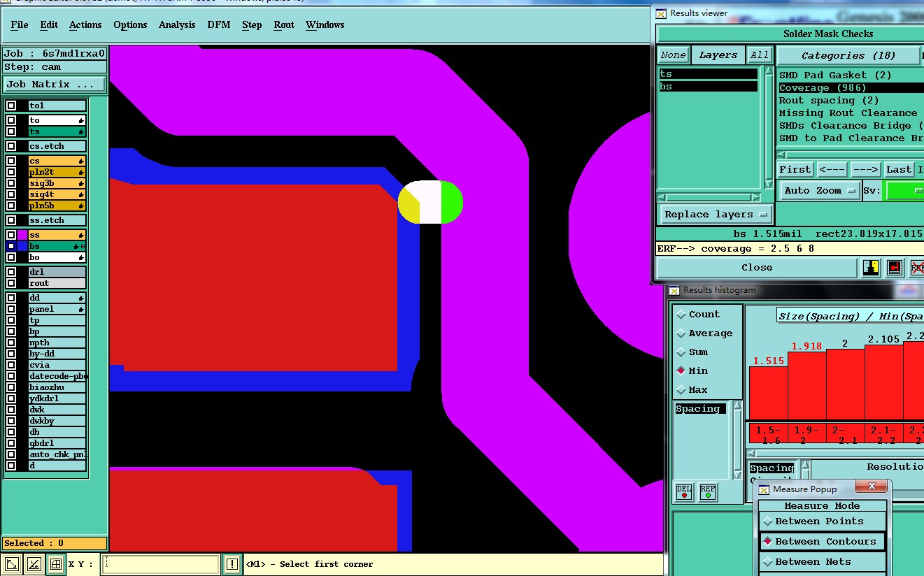Open the DFM menu
This screenshot has height=576, width=924.
coord(218,25)
